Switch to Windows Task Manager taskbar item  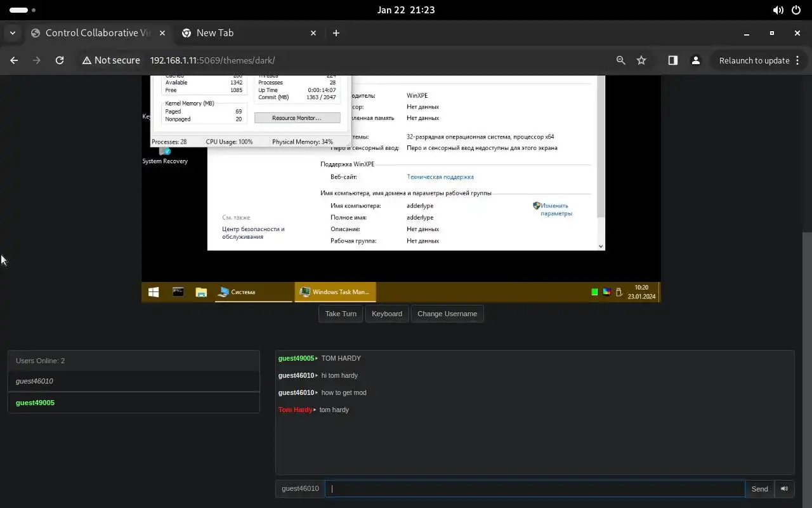pyautogui.click(x=336, y=292)
